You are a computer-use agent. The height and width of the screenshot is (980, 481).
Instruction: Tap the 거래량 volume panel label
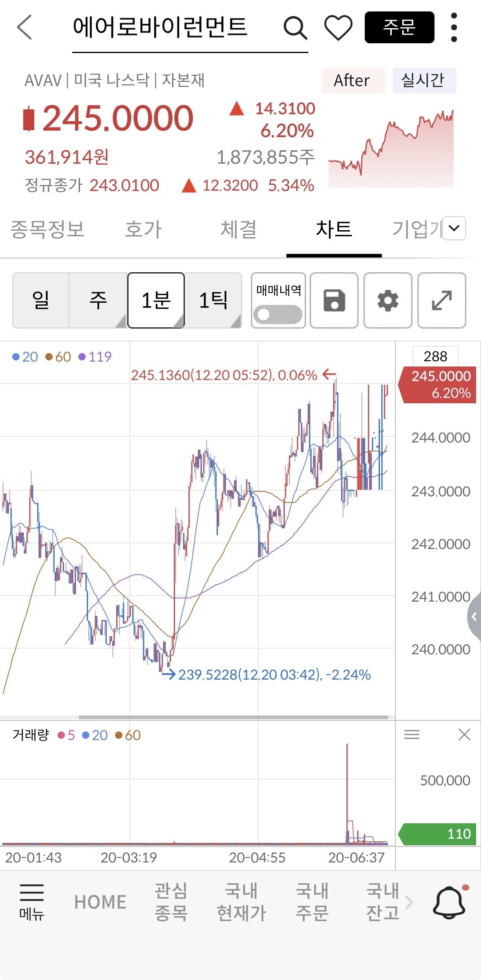tap(31, 735)
